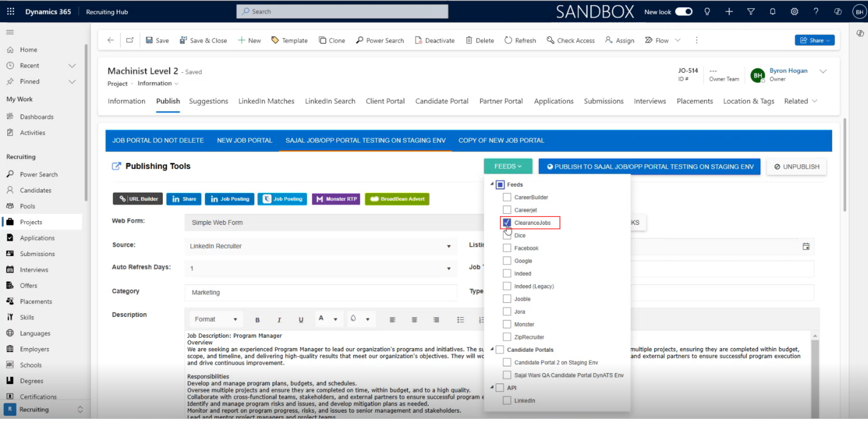868x421 pixels.
Task: Uncheck the ClearanceJobs feed
Action: pos(507,222)
